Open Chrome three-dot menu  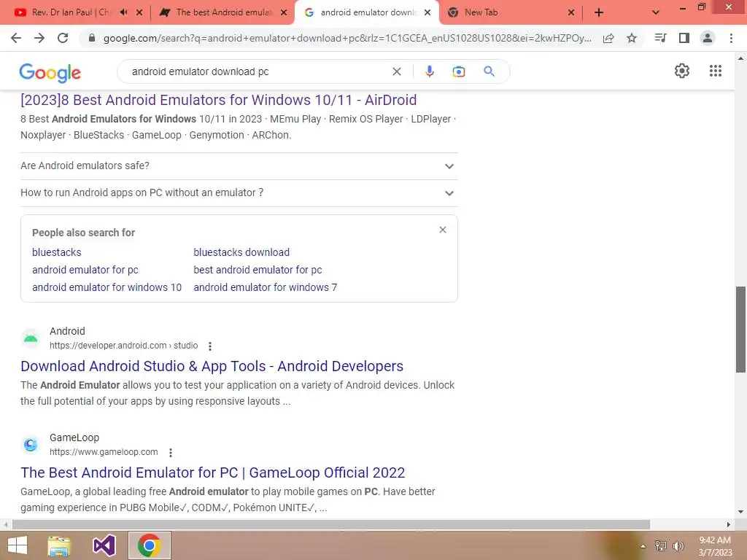tap(731, 38)
